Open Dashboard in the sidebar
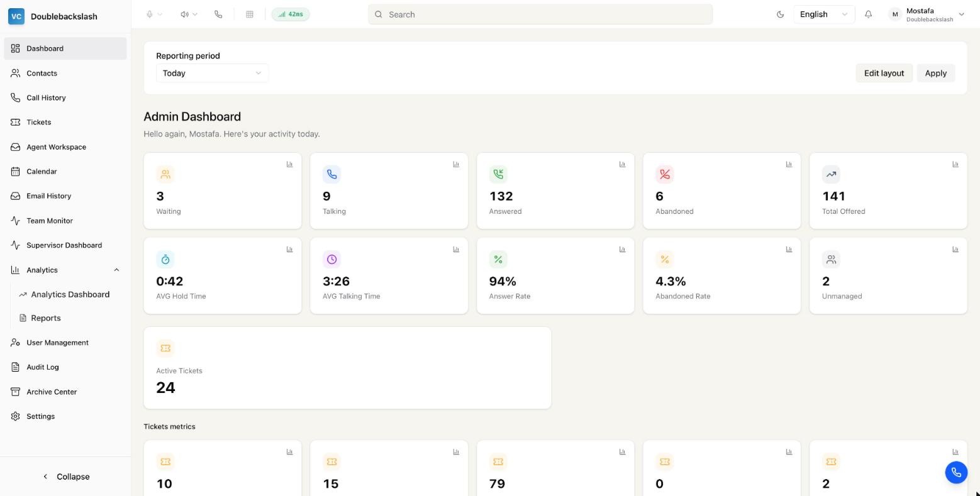The height and width of the screenshot is (496, 980). click(65, 48)
